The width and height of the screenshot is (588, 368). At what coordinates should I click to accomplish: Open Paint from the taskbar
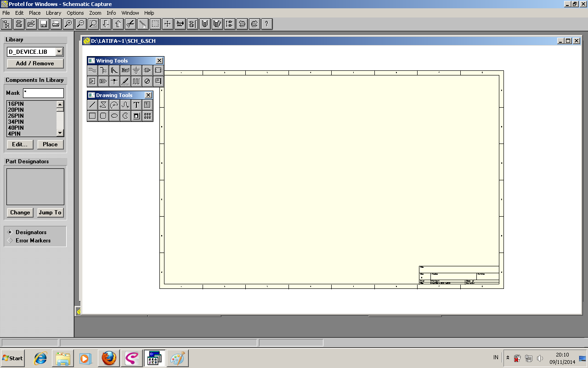tap(177, 358)
